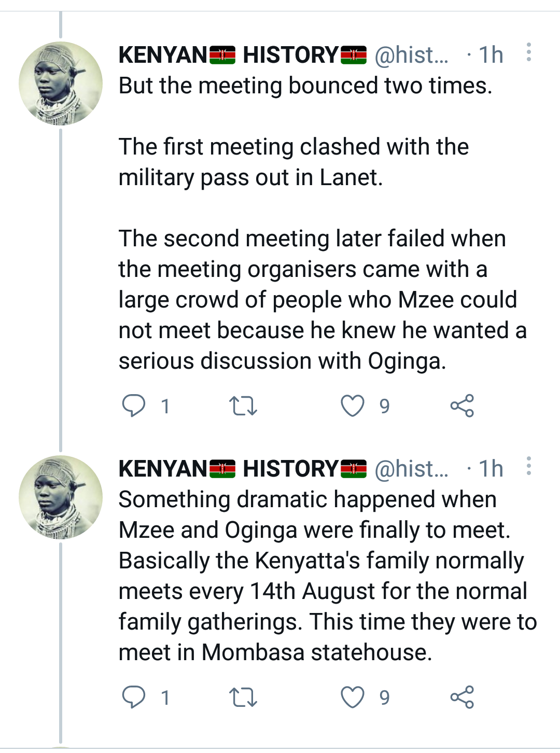Retweet the tweet about the bounced meeting
Image resolution: width=560 pixels, height=753 pixels.
coord(243,406)
